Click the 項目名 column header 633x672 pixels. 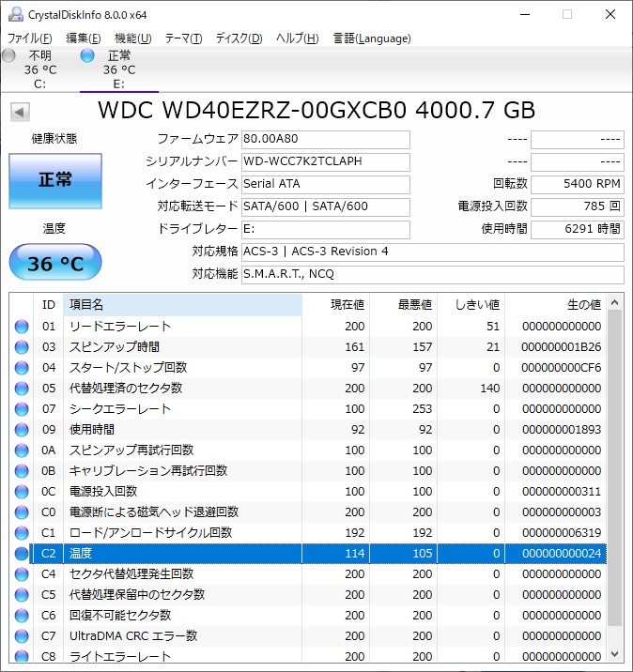pyautogui.click(x=183, y=305)
